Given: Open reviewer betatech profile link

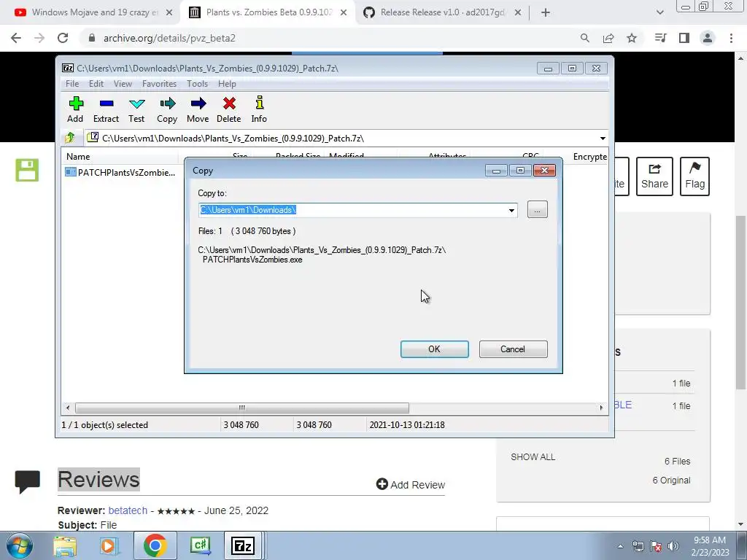Looking at the screenshot, I should [128, 510].
